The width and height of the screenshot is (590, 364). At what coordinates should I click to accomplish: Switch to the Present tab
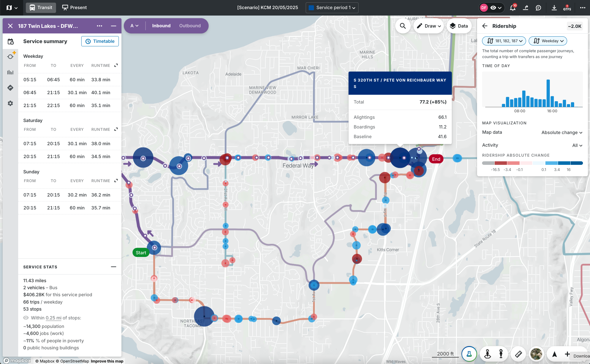pyautogui.click(x=75, y=8)
